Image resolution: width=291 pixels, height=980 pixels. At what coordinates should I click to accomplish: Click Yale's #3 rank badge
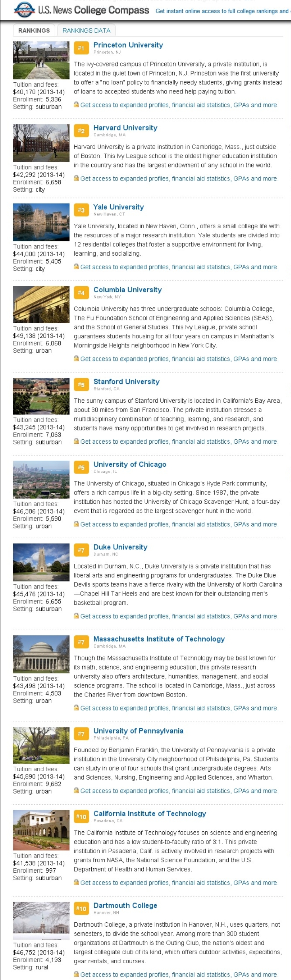tap(81, 210)
